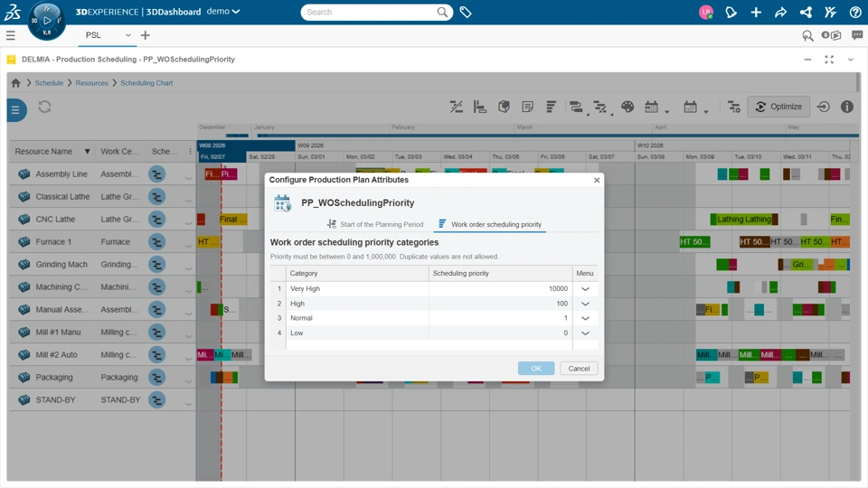
Task: Click the Share arrow icon
Action: (780, 12)
